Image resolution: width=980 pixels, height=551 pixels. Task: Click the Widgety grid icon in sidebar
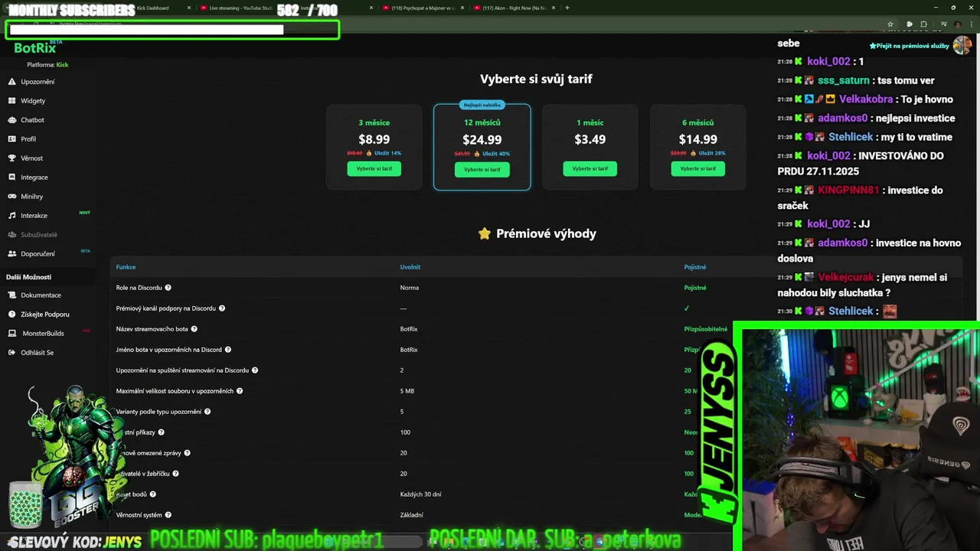click(11, 100)
